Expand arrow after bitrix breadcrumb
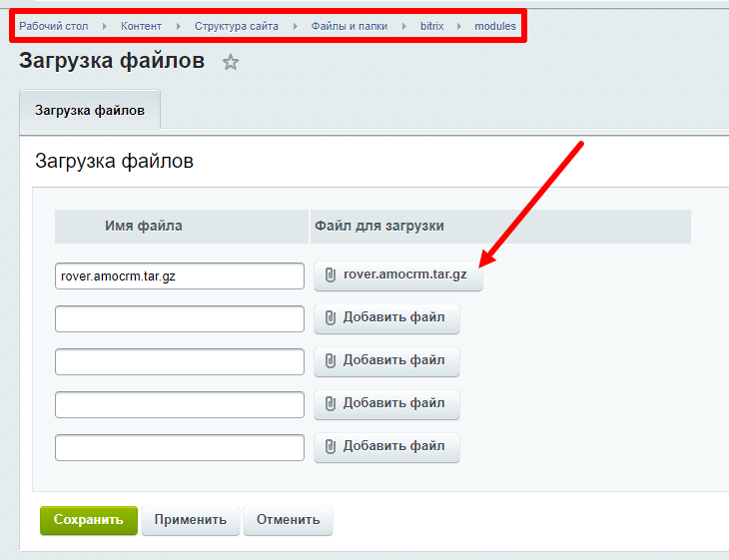Screen dimensions: 729x560 [x=459, y=27]
